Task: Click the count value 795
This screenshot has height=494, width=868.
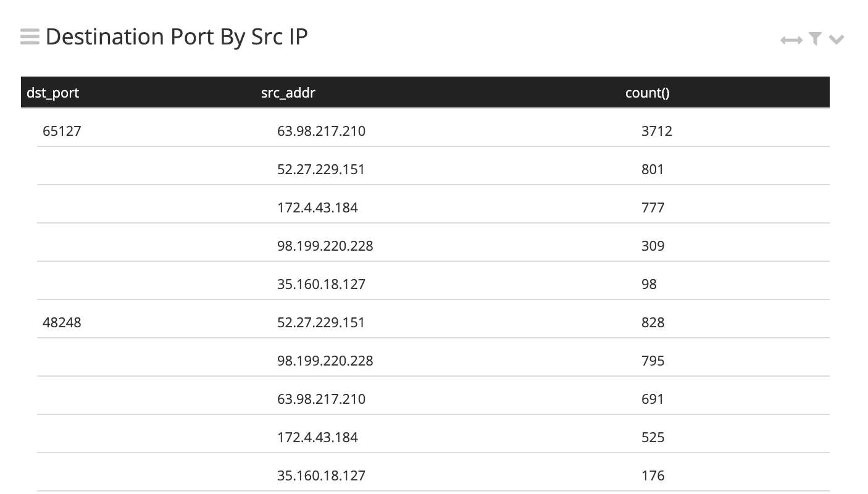Action: [653, 361]
